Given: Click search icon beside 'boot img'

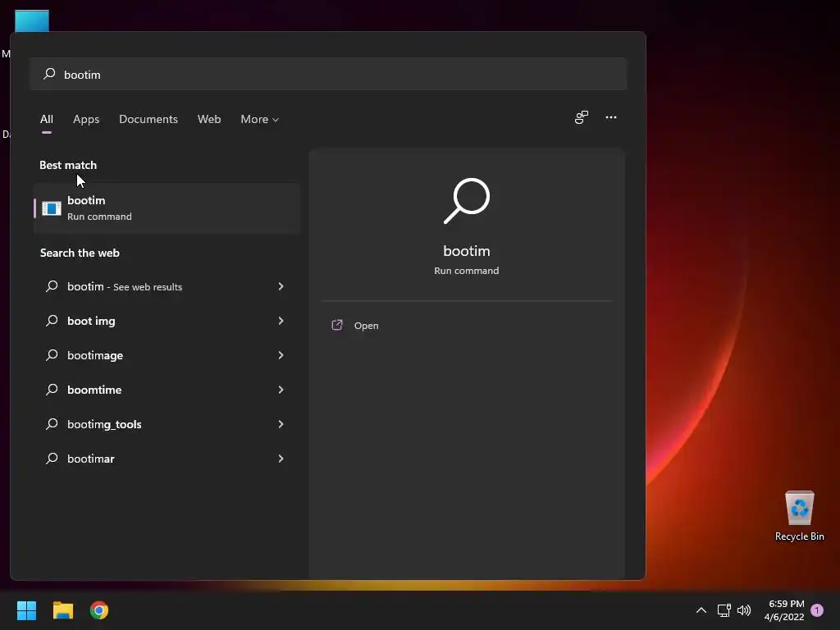Looking at the screenshot, I should [x=52, y=321].
